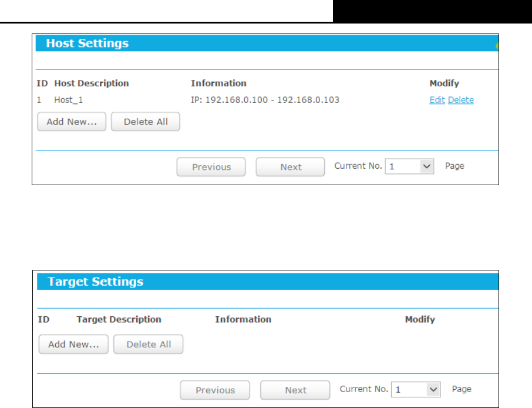This screenshot has width=532, height=408.
Task: Go to Previous page in Target Settings
Action: 215,390
